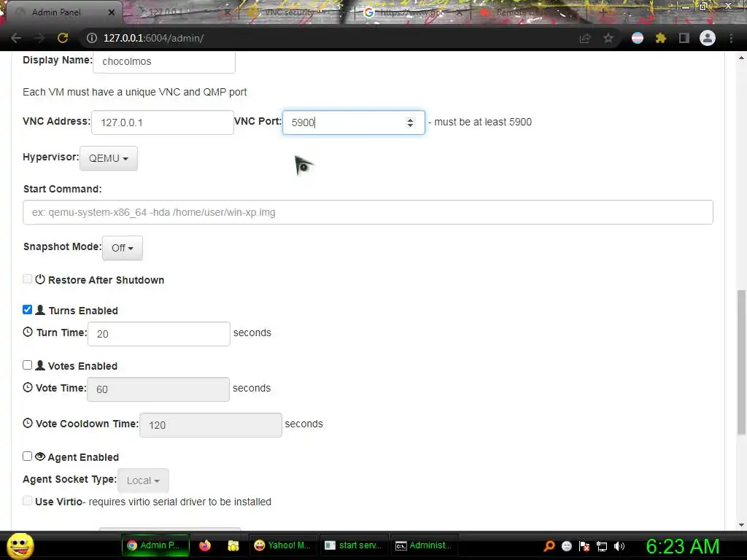This screenshot has height=560, width=747.
Task: Disable the Turns Enabled checkbox
Action: 27,309
